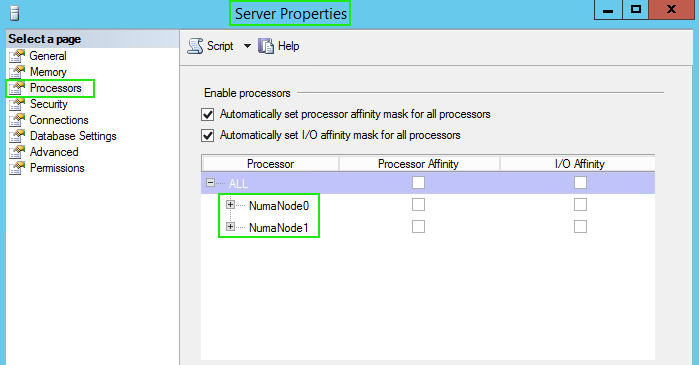Click the Permissions page icon
This screenshot has height=365, width=699.
pyautogui.click(x=17, y=168)
